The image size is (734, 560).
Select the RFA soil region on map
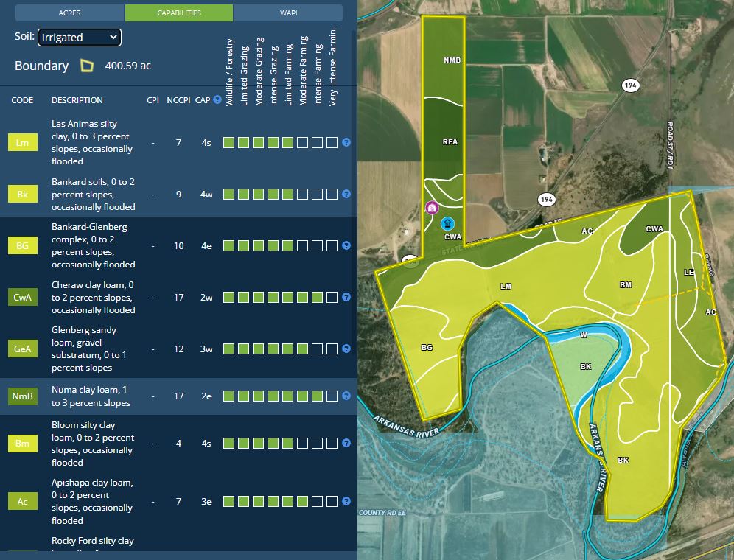coord(450,141)
